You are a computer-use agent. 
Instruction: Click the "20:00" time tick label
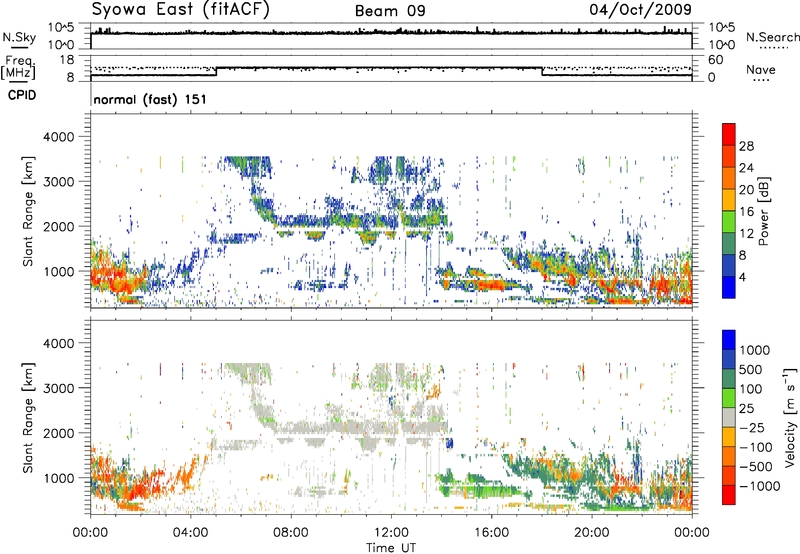click(x=592, y=533)
